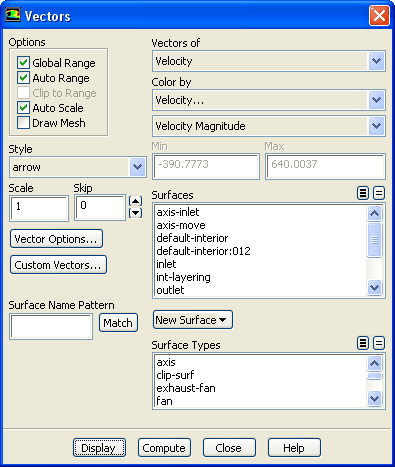Click the Custom Vectors... button
395x467 pixels.
[58, 265]
